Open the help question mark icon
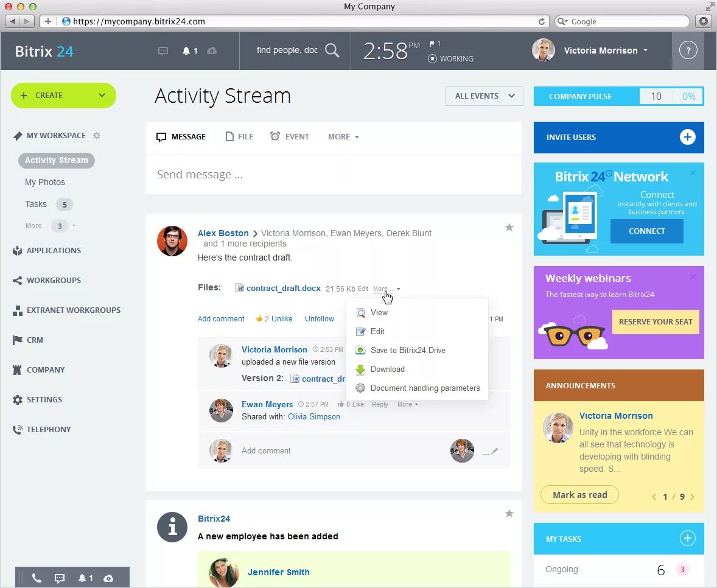Image resolution: width=717 pixels, height=588 pixels. 688,50
